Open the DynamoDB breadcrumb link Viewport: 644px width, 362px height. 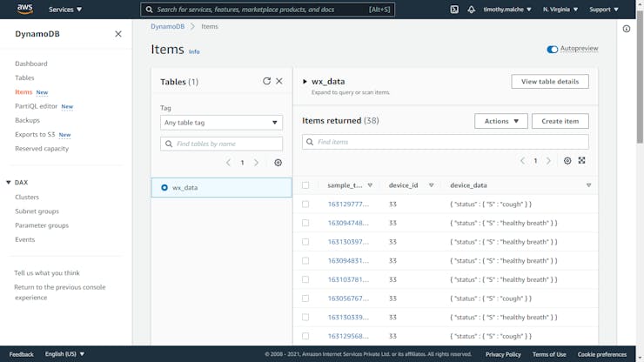tap(168, 26)
